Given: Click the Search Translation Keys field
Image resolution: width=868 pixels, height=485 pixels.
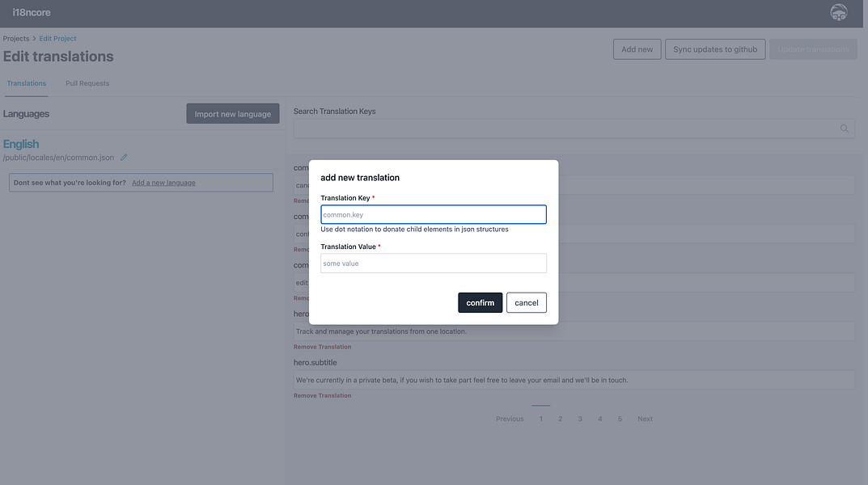Looking at the screenshot, I should tap(566, 129).
